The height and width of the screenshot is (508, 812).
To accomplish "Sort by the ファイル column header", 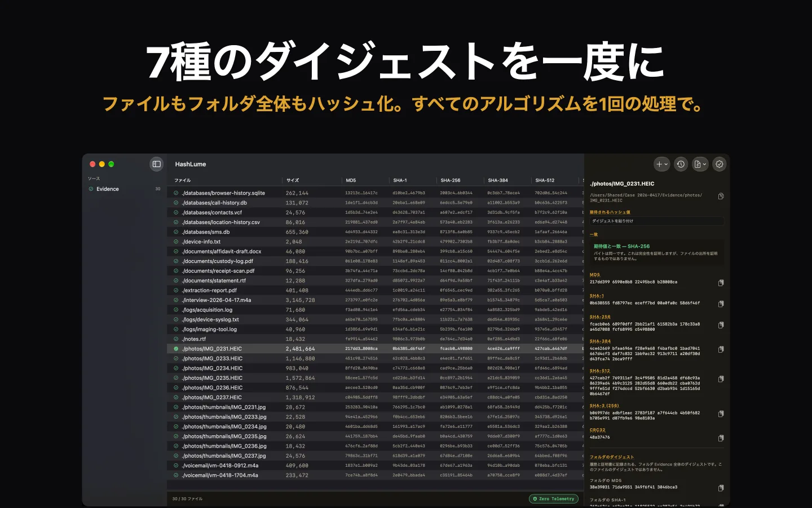I will click(x=183, y=181).
